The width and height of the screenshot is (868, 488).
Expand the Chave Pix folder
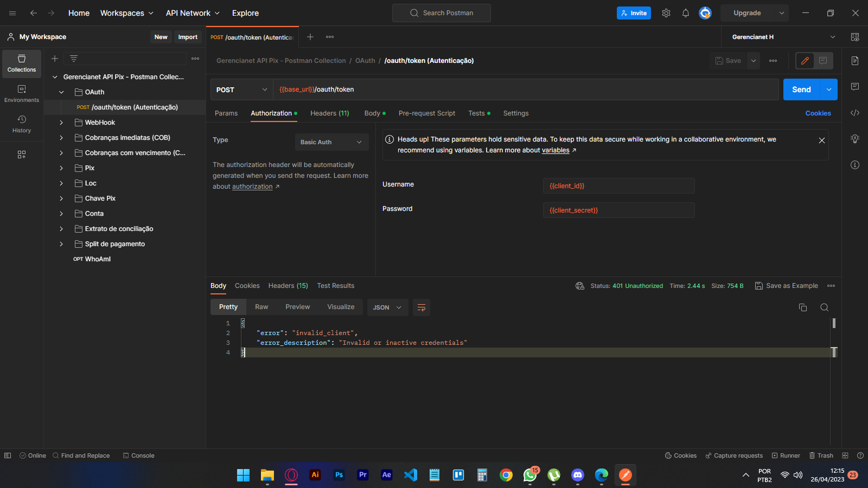[x=61, y=198]
